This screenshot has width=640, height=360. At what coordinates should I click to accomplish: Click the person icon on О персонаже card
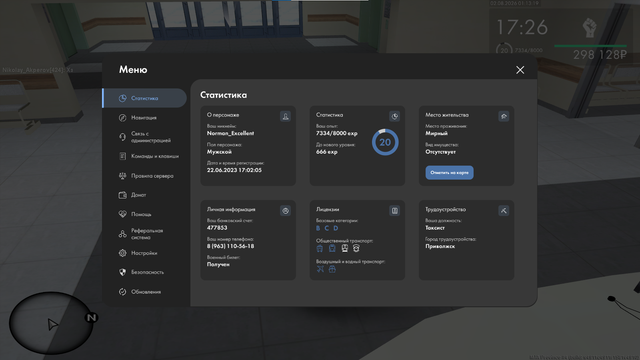coord(285,116)
